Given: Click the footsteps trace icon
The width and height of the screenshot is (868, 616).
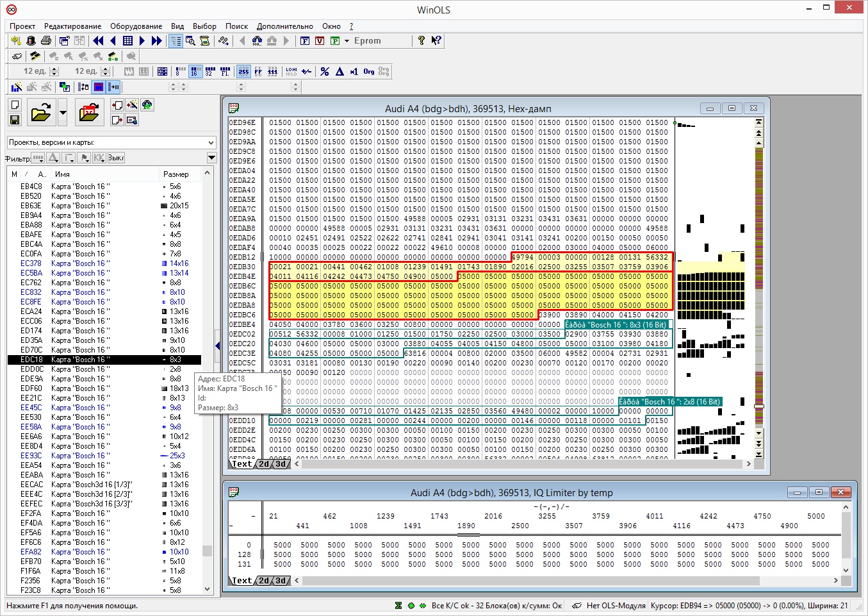Looking at the screenshot, I should 223,40.
